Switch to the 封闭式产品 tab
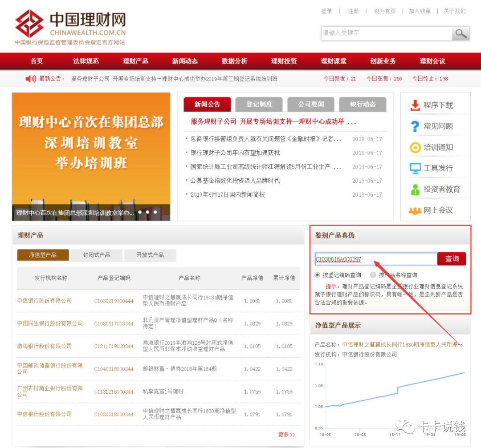Viewport: 481px width, 448px height. (97, 255)
